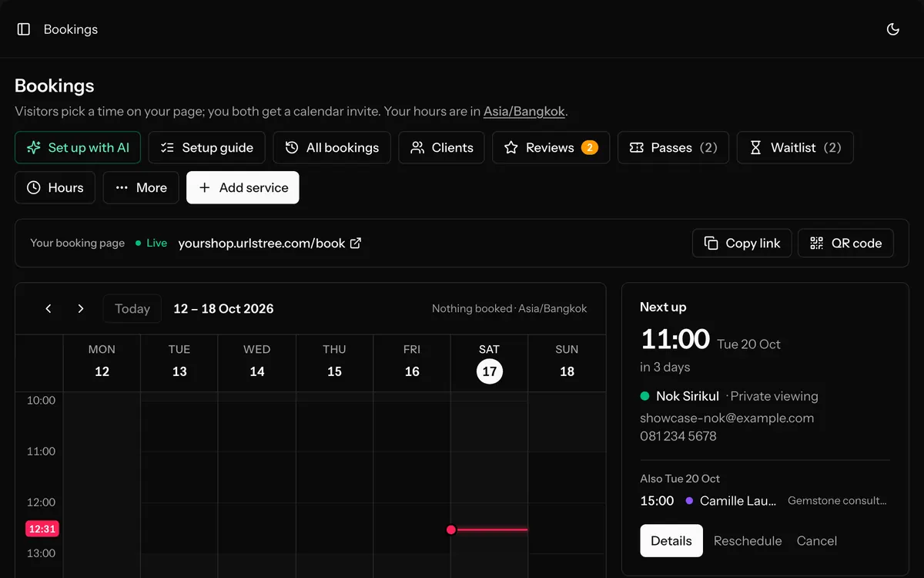The image size is (924, 578).
Task: Toggle the sidebar panel icon
Action: click(24, 29)
